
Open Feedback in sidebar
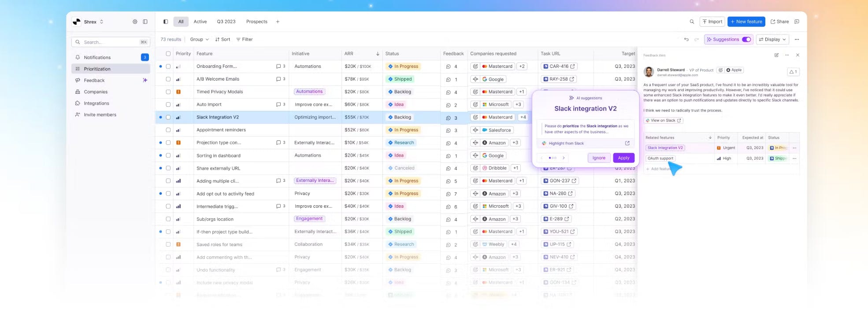coord(111,81)
